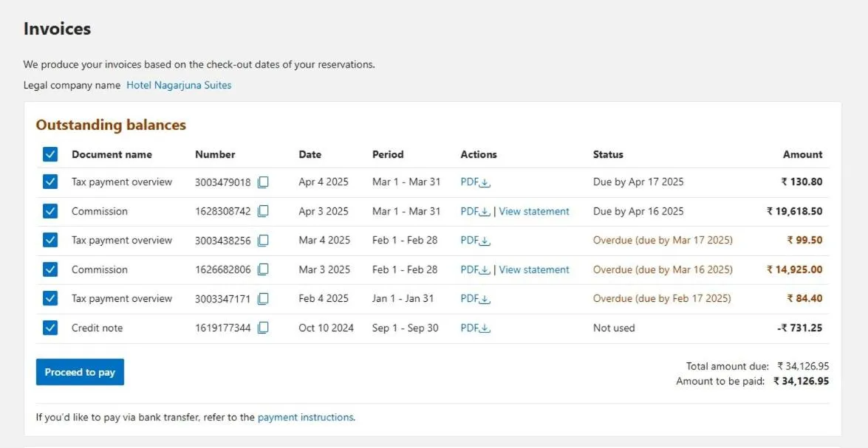Uncheck commission 1626682806 row checkbox
Screen dimensions: 868x448
click(x=50, y=269)
